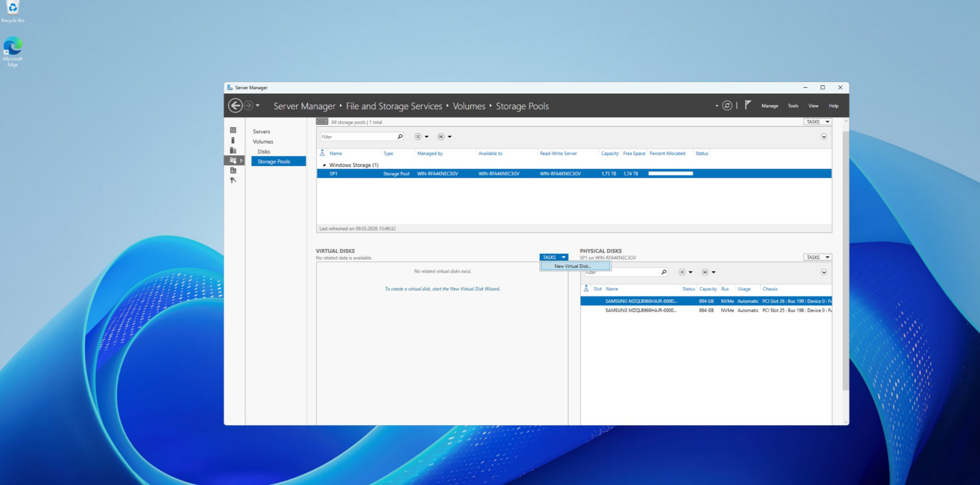Click the storage pools filter search magnifier icon
980x485 pixels.
(400, 137)
